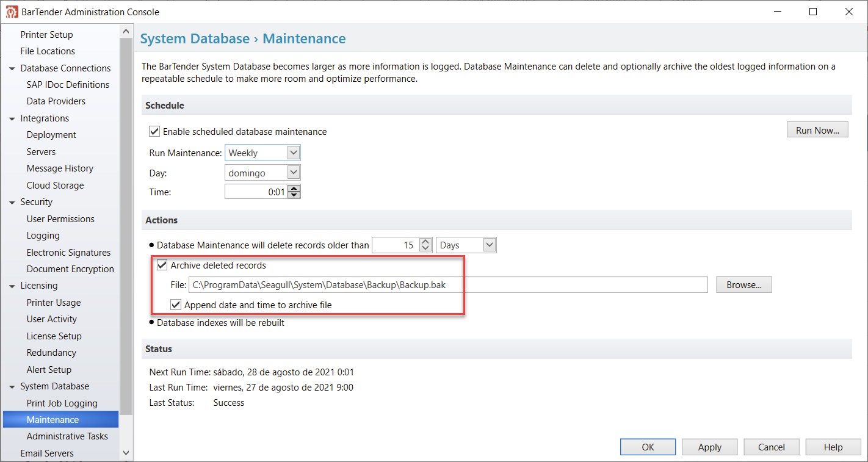Increase records older than value
868x462 pixels.
pyautogui.click(x=426, y=242)
